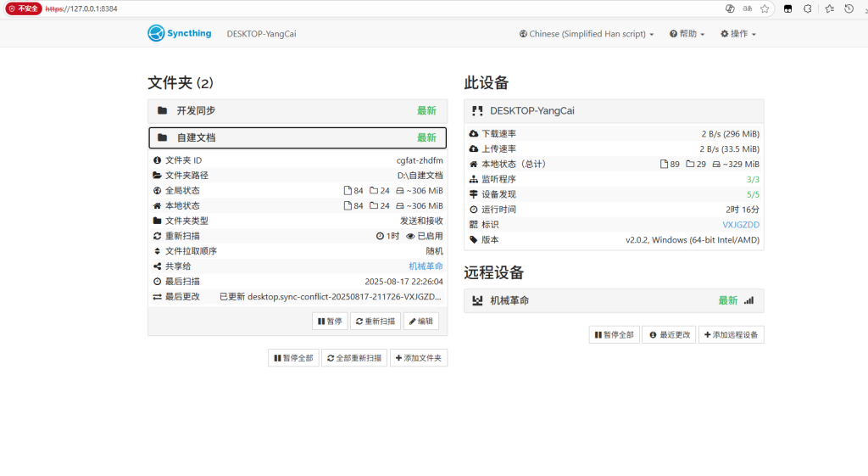The image size is (868, 476).
Task: Click the folder path D:\自建文档
Action: [420, 175]
